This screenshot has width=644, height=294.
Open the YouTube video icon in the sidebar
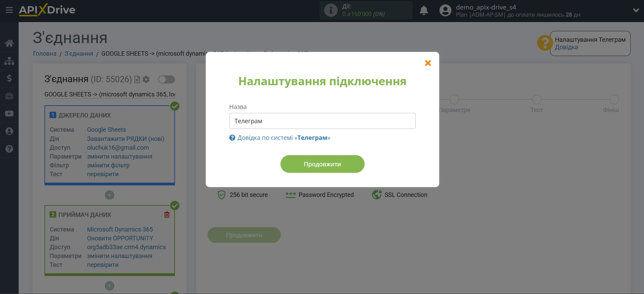(x=9, y=114)
